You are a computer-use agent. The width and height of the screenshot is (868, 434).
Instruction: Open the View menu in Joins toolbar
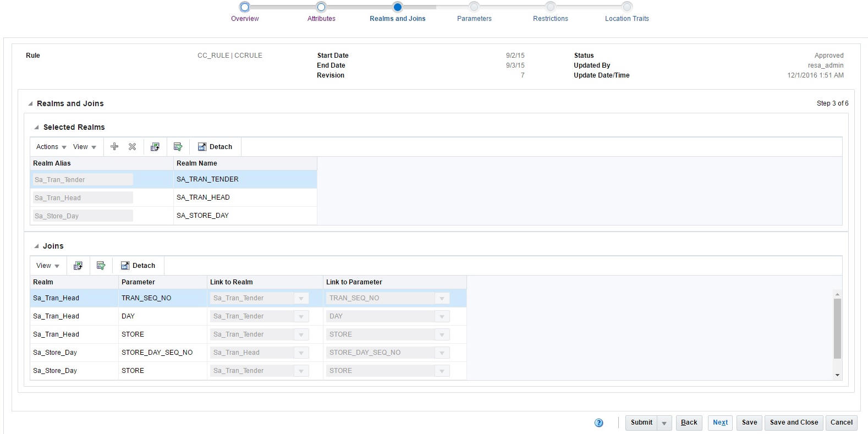coord(48,266)
